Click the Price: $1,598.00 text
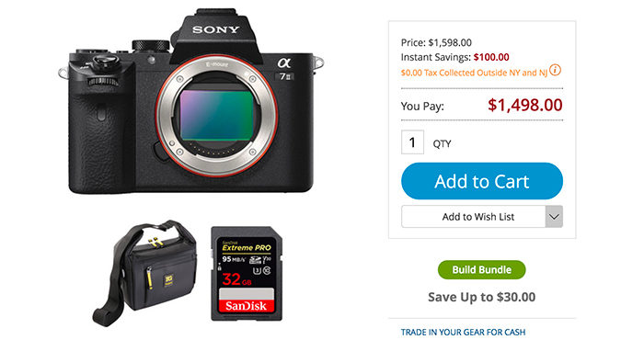Screen dimensions: 644x340 [x=436, y=42]
